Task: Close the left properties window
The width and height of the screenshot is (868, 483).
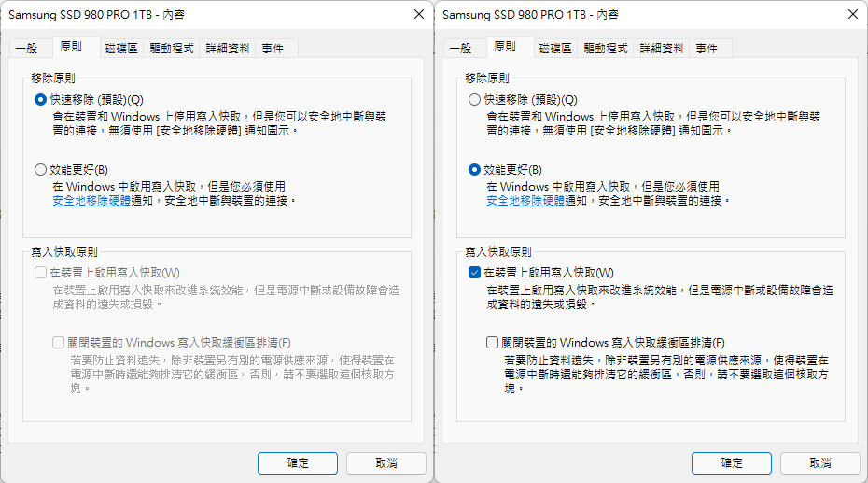Action: pyautogui.click(x=419, y=14)
